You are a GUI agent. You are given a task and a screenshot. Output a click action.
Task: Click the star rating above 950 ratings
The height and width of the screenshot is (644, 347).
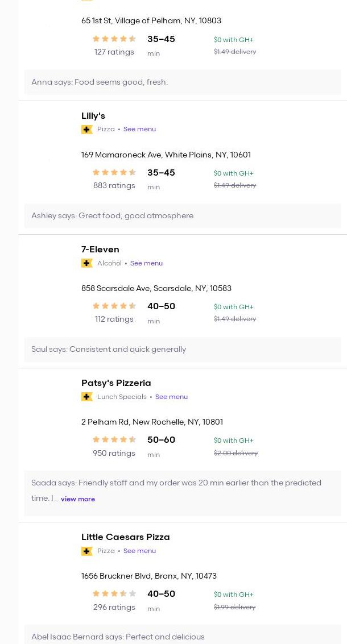(x=114, y=440)
